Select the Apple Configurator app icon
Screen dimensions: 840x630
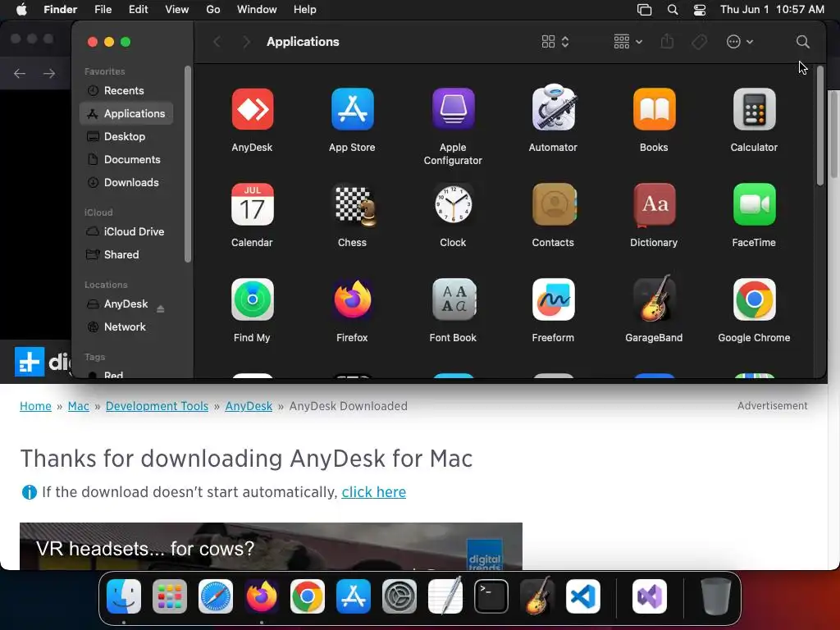(x=453, y=109)
